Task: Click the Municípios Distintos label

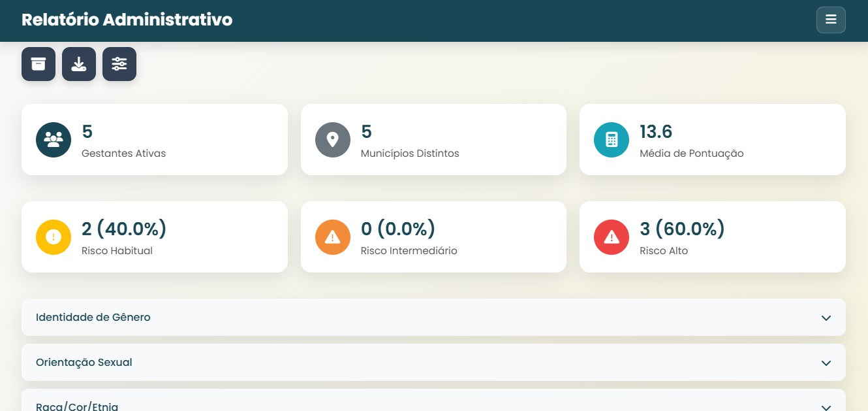Action: tap(410, 154)
